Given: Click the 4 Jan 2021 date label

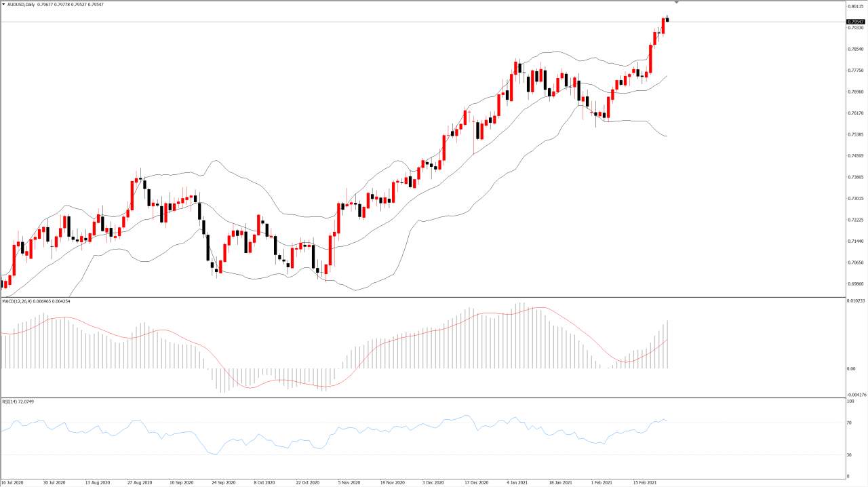Looking at the screenshot, I should pyautogui.click(x=517, y=483).
